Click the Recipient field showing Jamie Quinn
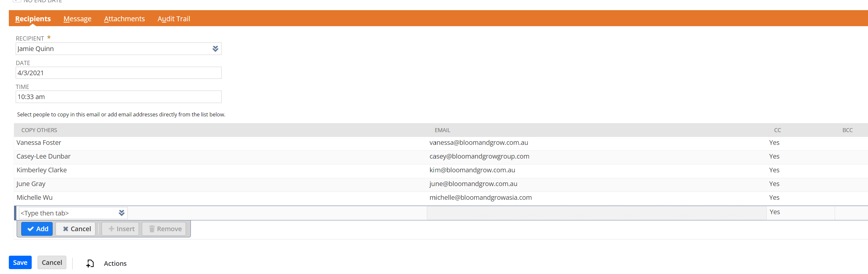Viewport: 868px width, 274px height. (x=118, y=49)
